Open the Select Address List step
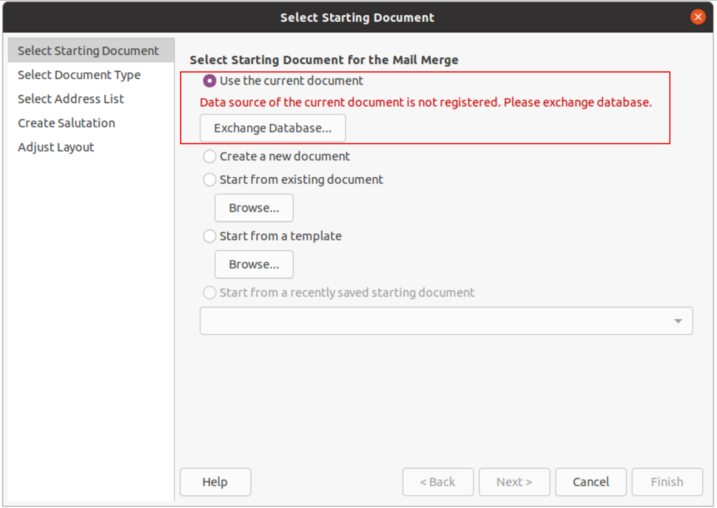Image resolution: width=717 pixels, height=508 pixels. tap(71, 99)
